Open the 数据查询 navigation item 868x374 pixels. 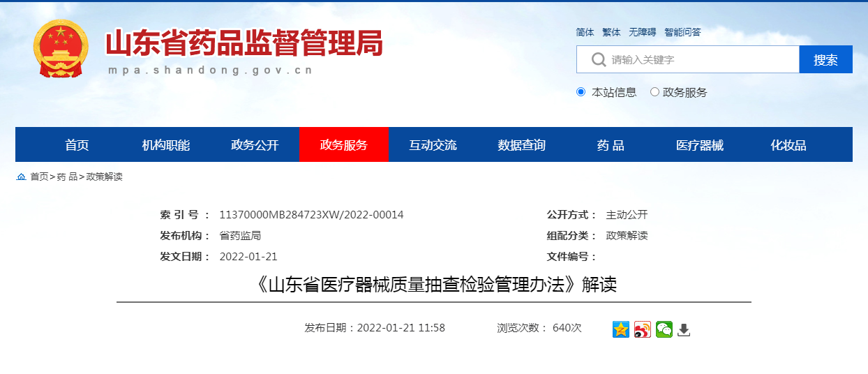click(521, 145)
